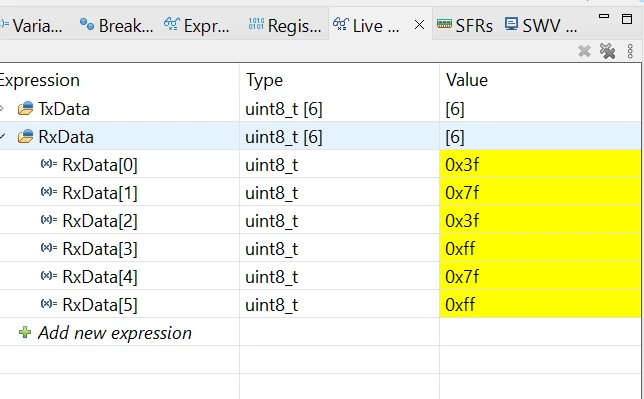
Task: Click the Type column header
Action: click(264, 80)
